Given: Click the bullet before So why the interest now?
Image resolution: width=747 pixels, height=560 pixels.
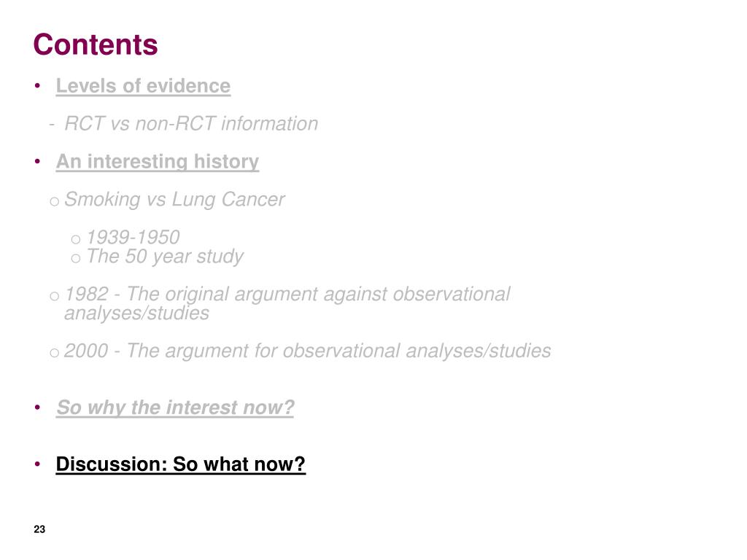Looking at the screenshot, I should tap(38, 408).
